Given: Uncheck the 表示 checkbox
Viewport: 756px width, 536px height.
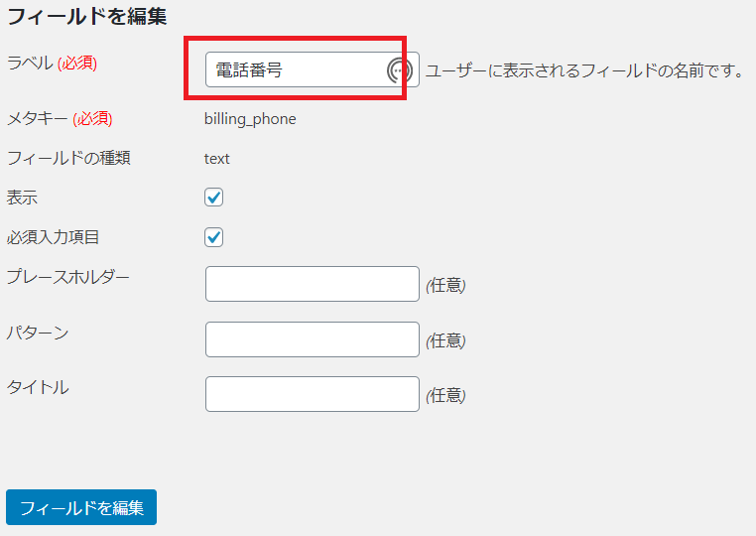Looking at the screenshot, I should (x=213, y=197).
